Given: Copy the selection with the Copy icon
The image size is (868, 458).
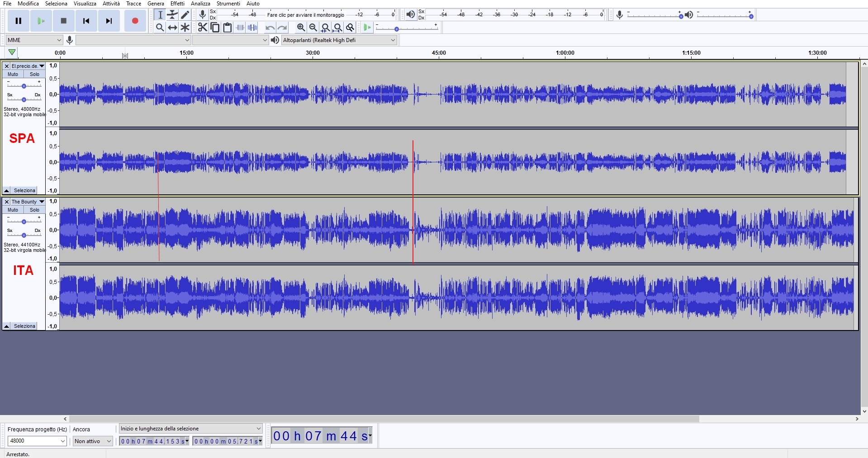Looking at the screenshot, I should point(215,28).
